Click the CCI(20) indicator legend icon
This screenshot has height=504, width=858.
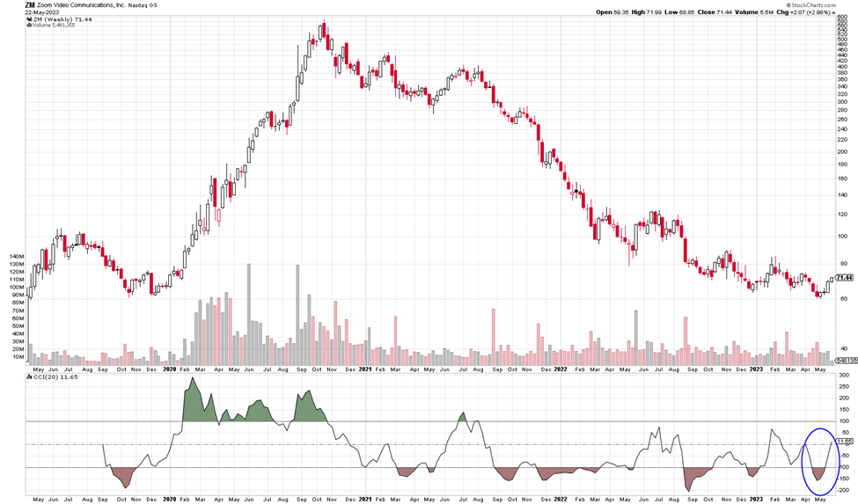29,377
